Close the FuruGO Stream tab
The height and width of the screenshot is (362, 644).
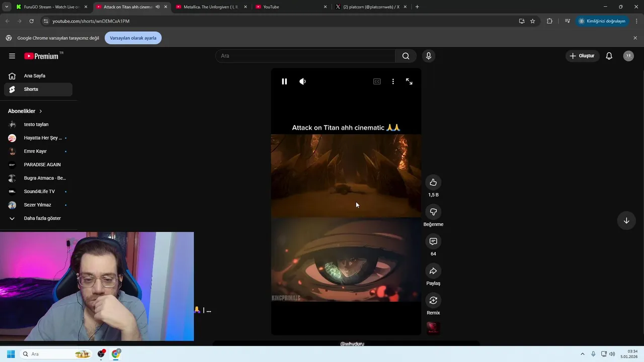[86, 7]
